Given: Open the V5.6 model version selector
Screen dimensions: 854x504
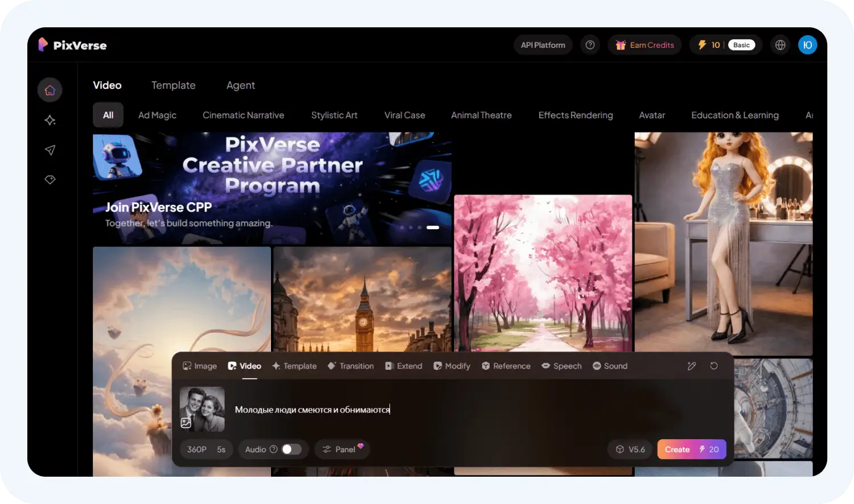Looking at the screenshot, I should tap(630, 449).
